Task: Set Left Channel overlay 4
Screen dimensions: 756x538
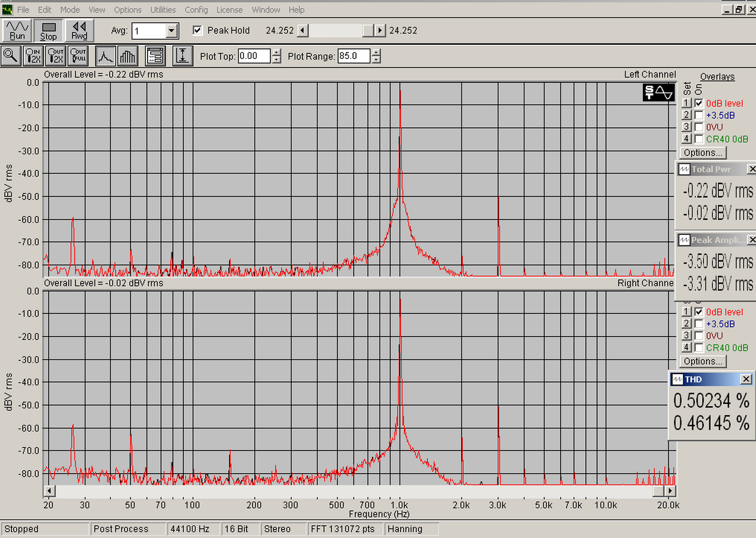Action: (686, 139)
